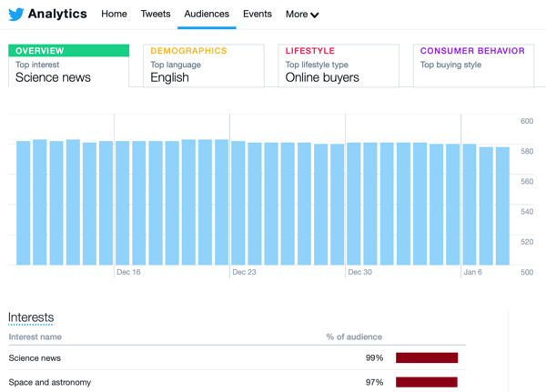Click the Interests section heading
Viewport: 546px width, 392px height.
31,317
